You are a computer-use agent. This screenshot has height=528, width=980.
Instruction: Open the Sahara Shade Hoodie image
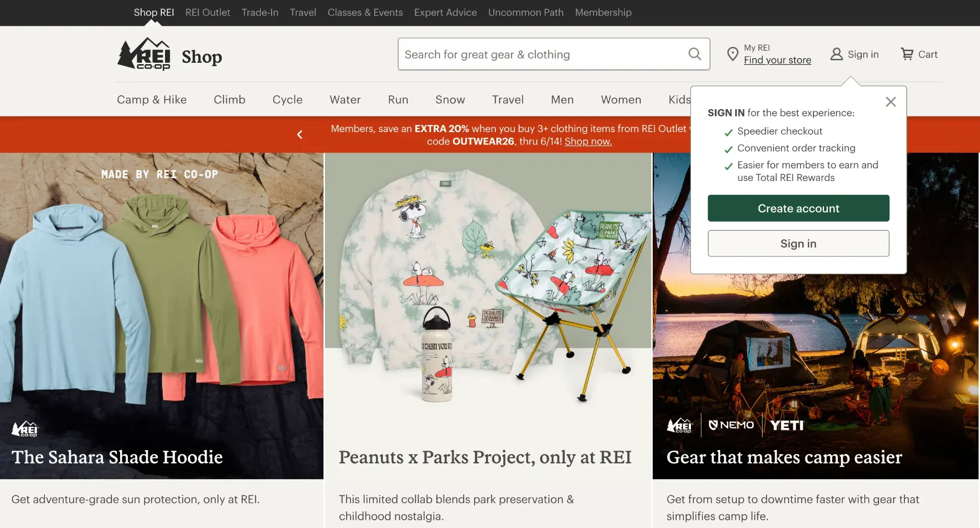point(162,316)
